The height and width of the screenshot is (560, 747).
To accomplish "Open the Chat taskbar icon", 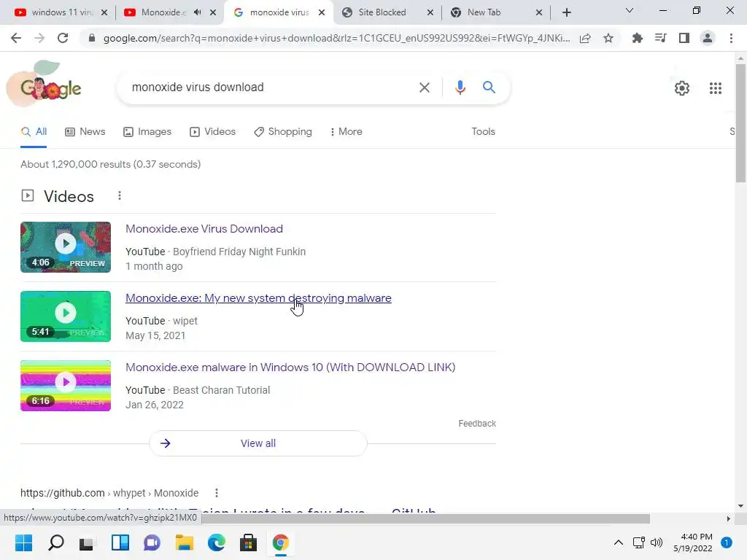I will (x=152, y=542).
